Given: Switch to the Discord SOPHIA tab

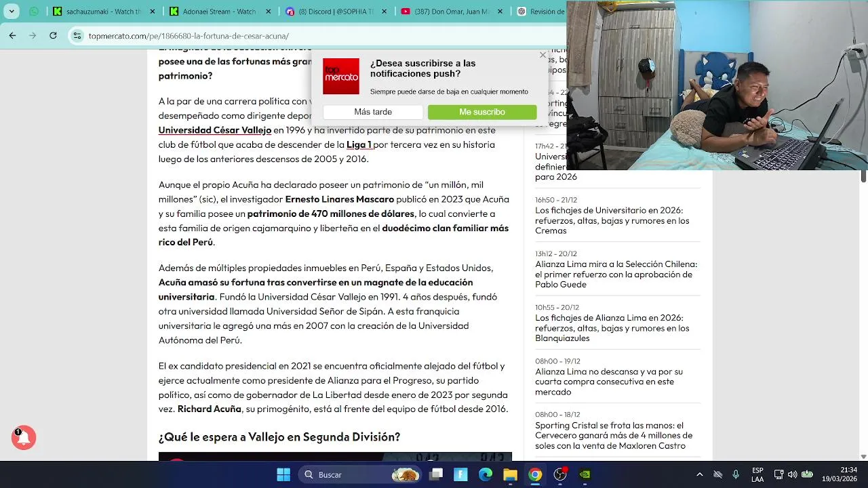Looking at the screenshot, I should 338,12.
